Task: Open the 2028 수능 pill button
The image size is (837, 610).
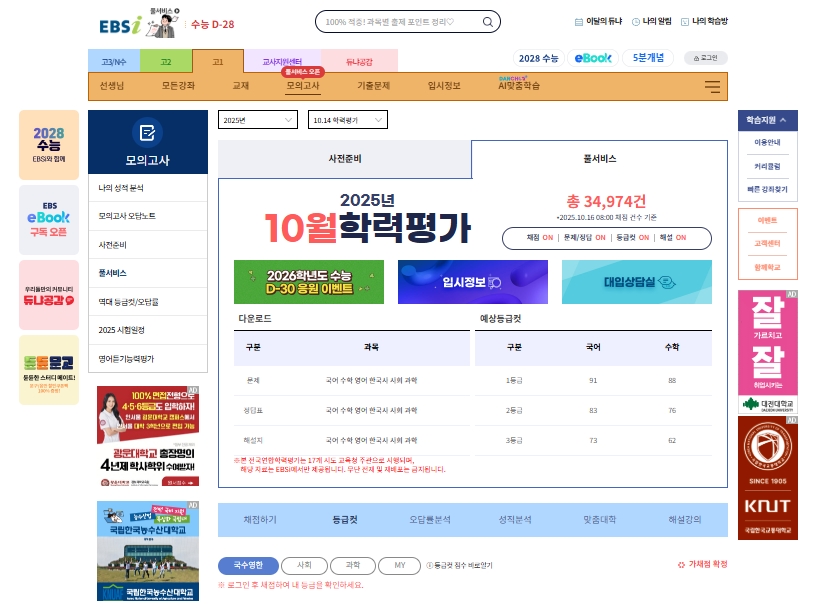Action: click(x=538, y=58)
